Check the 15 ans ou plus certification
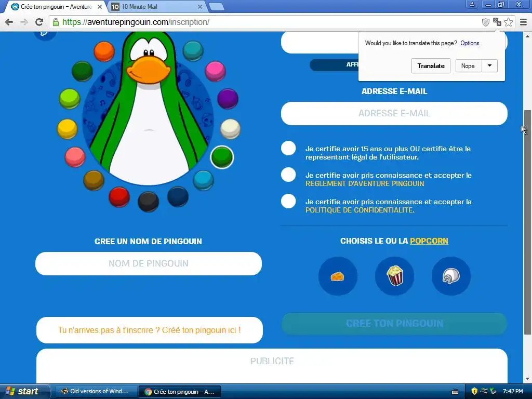The width and height of the screenshot is (532, 399). pos(288,148)
